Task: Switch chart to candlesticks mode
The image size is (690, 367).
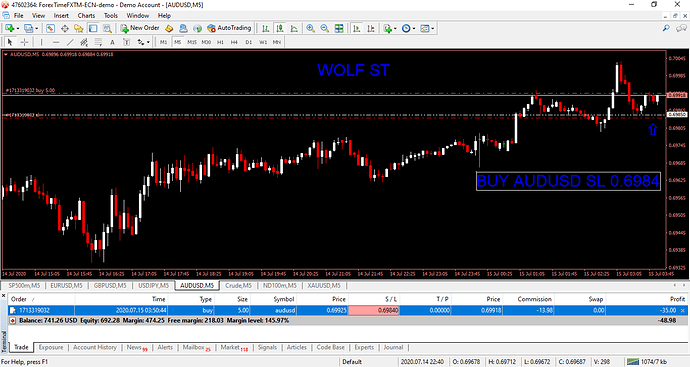Action: 279,29
